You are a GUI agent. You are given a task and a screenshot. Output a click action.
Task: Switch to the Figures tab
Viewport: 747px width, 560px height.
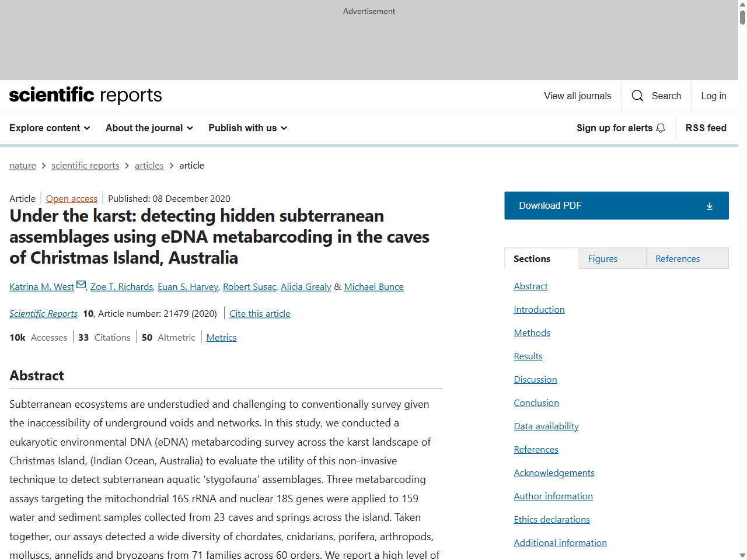(x=612, y=258)
